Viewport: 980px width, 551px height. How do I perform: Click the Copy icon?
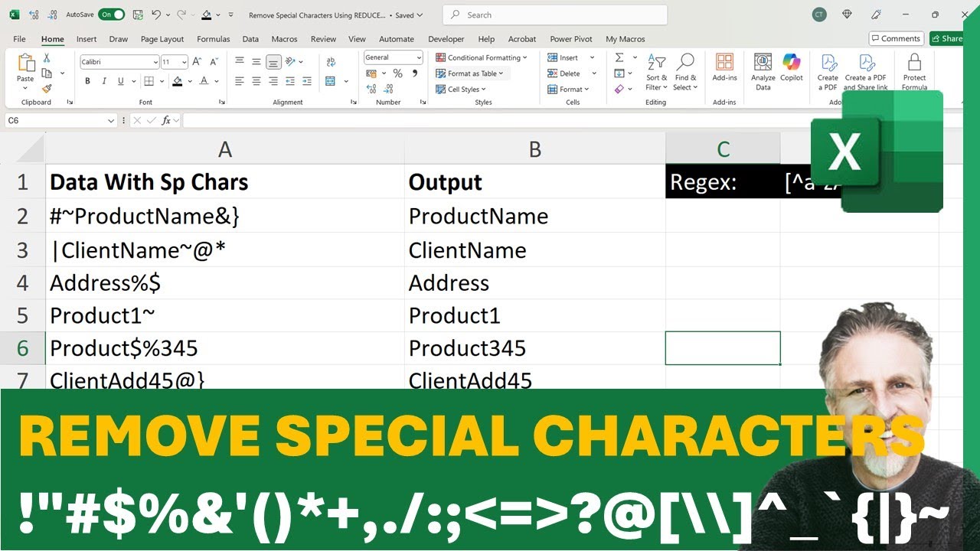coord(47,73)
